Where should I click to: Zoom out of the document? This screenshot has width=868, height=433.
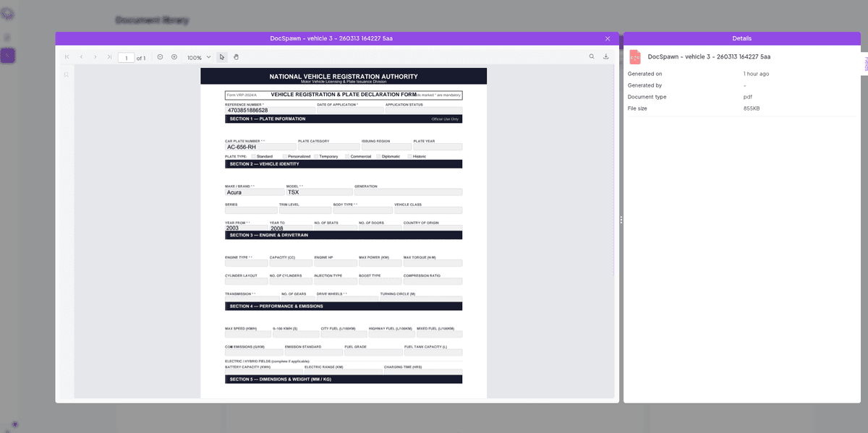click(159, 56)
